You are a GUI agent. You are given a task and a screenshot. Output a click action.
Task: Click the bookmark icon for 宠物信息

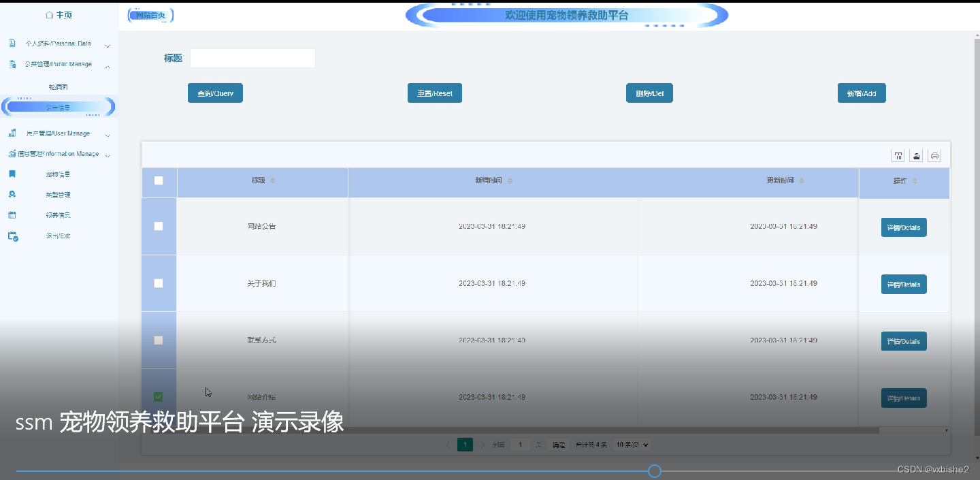pyautogui.click(x=12, y=174)
